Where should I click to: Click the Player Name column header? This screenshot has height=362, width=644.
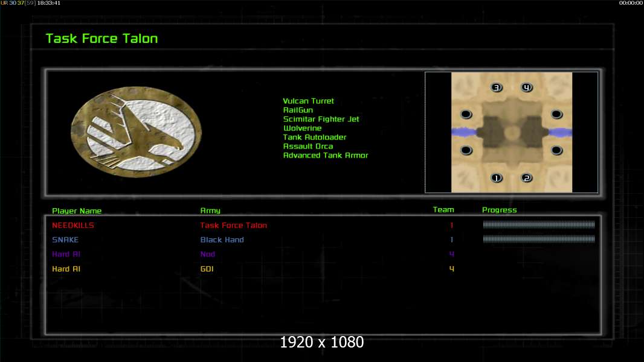[x=77, y=211]
